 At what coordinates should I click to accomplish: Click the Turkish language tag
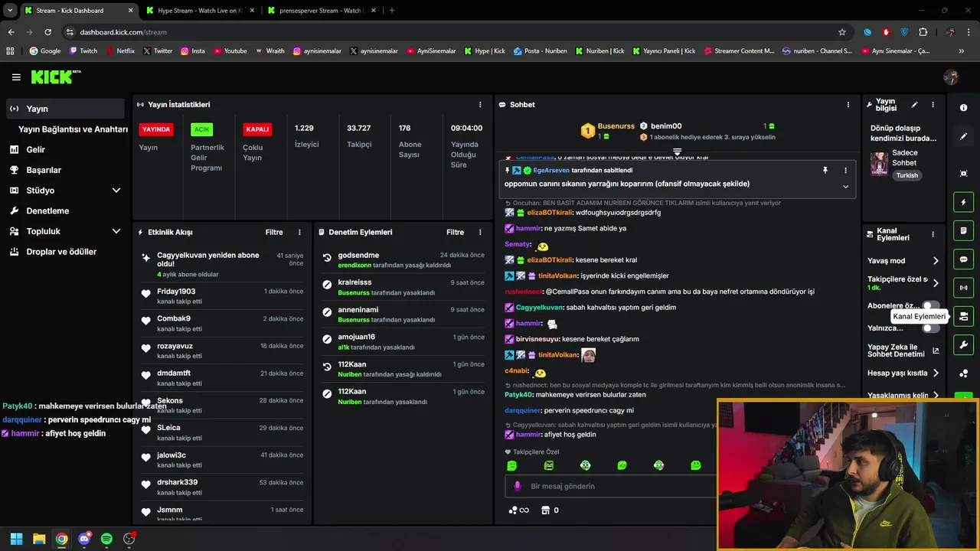pyautogui.click(x=907, y=175)
